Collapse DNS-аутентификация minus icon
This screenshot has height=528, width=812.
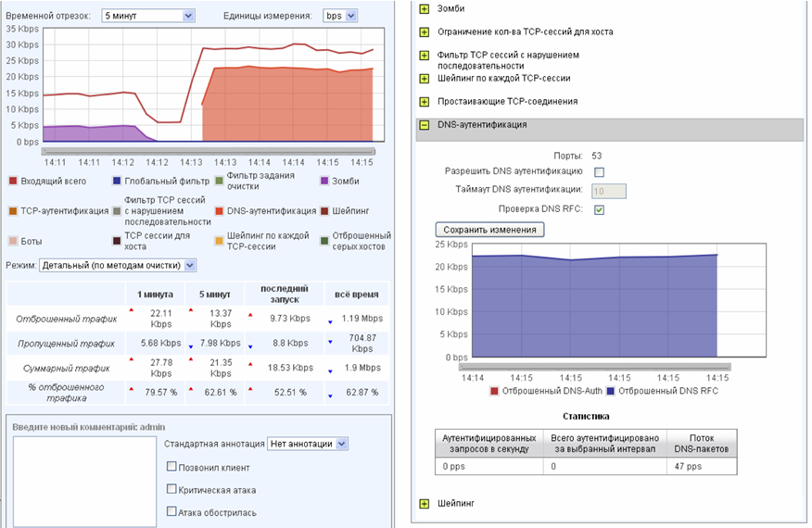click(x=425, y=125)
